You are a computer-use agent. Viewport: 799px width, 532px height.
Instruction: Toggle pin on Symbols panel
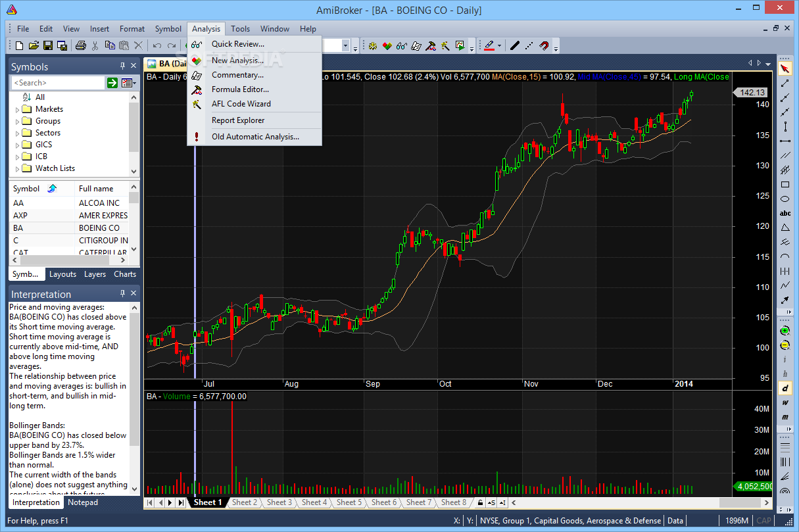click(122, 66)
